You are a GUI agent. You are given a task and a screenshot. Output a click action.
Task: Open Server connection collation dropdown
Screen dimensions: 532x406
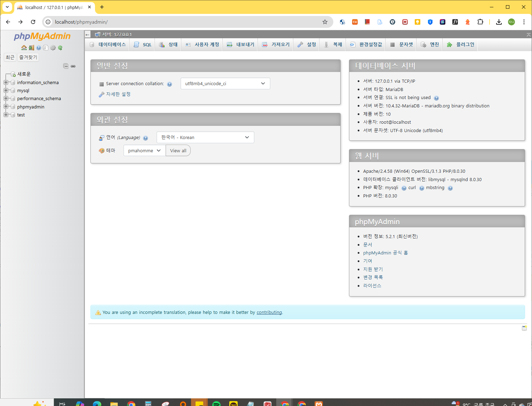coord(225,83)
